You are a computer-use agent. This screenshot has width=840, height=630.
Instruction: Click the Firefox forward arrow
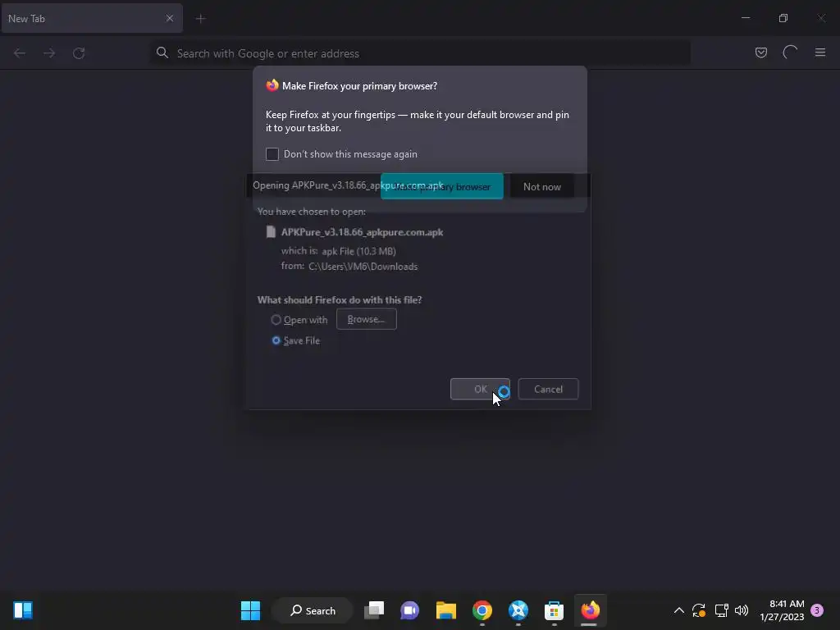coord(49,53)
